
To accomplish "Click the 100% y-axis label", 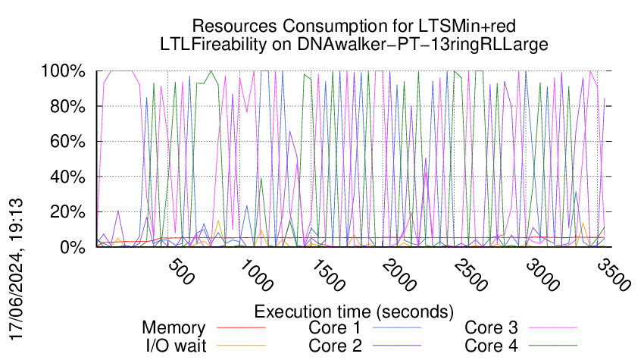I will [x=63, y=71].
